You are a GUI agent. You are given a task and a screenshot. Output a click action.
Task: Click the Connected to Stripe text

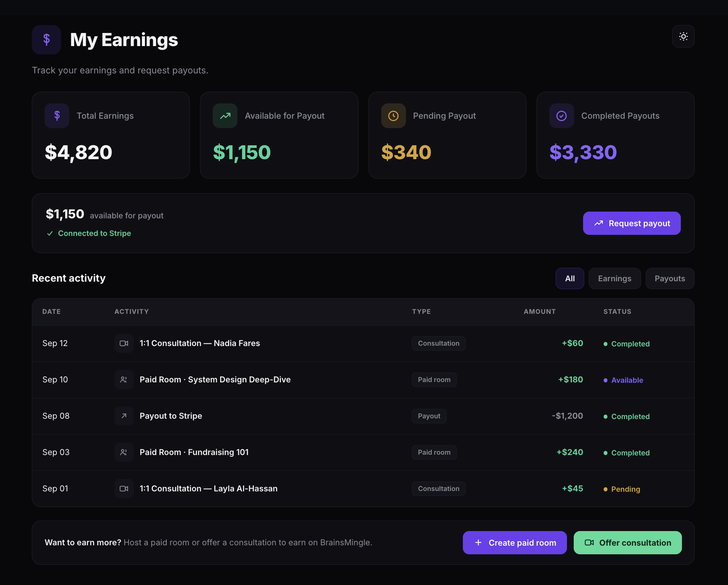click(94, 233)
